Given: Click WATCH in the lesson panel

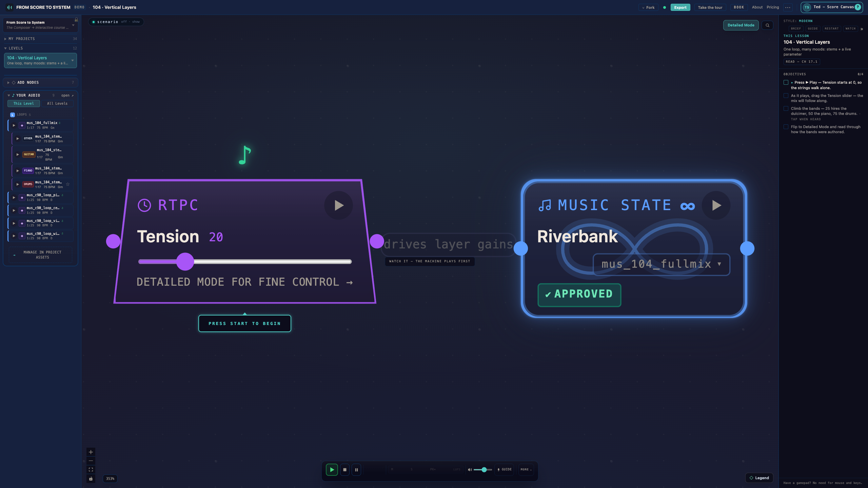Looking at the screenshot, I should (850, 29).
